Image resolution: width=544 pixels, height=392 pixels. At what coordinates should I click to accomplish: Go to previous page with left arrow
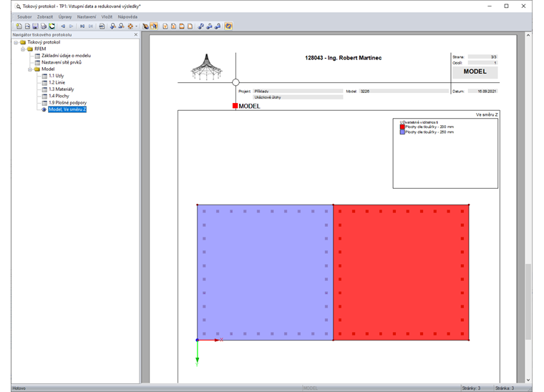(63, 26)
